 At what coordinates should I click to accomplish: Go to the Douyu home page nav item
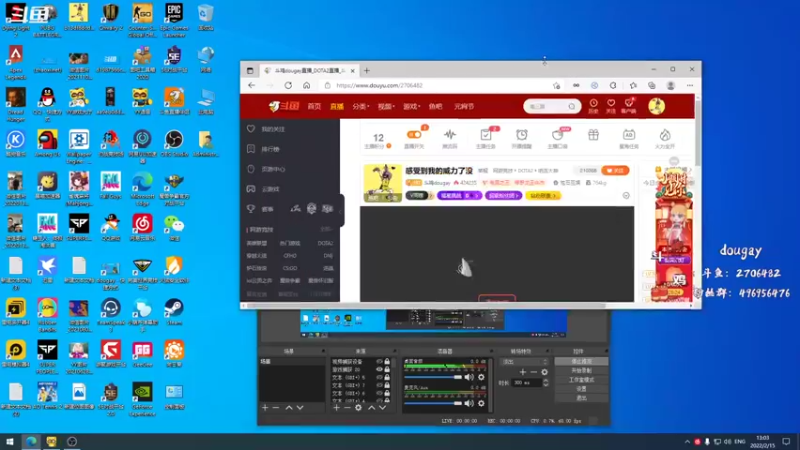314,107
